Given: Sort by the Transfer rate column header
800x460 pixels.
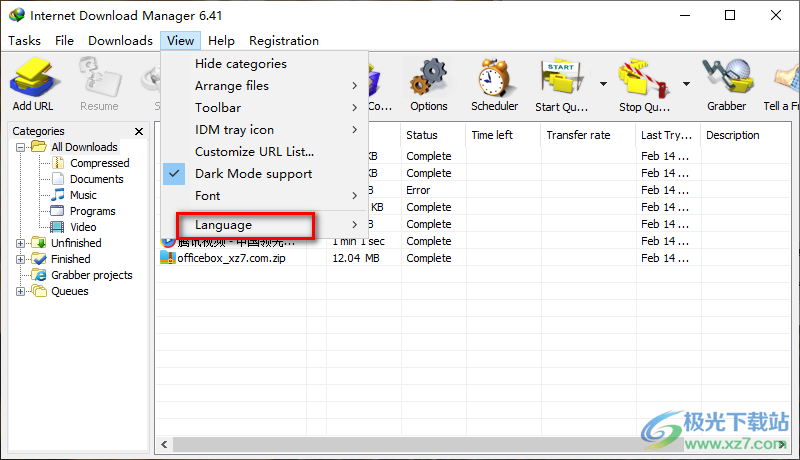Looking at the screenshot, I should point(588,135).
